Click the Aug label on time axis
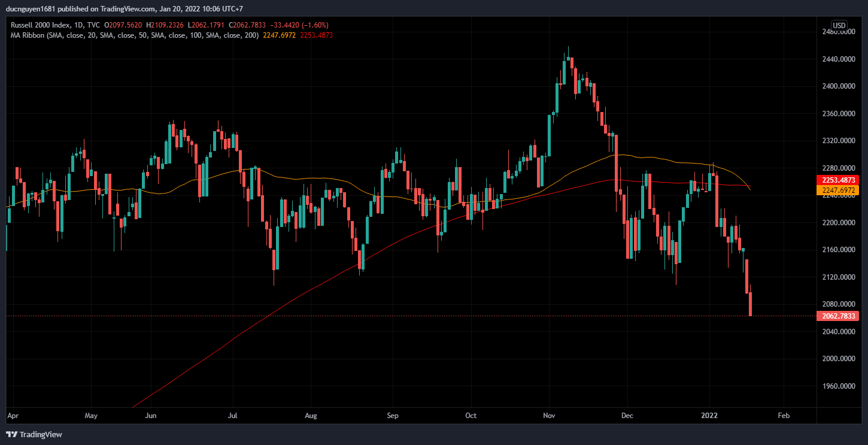Viewport: 868px width, 445px height. click(x=311, y=415)
